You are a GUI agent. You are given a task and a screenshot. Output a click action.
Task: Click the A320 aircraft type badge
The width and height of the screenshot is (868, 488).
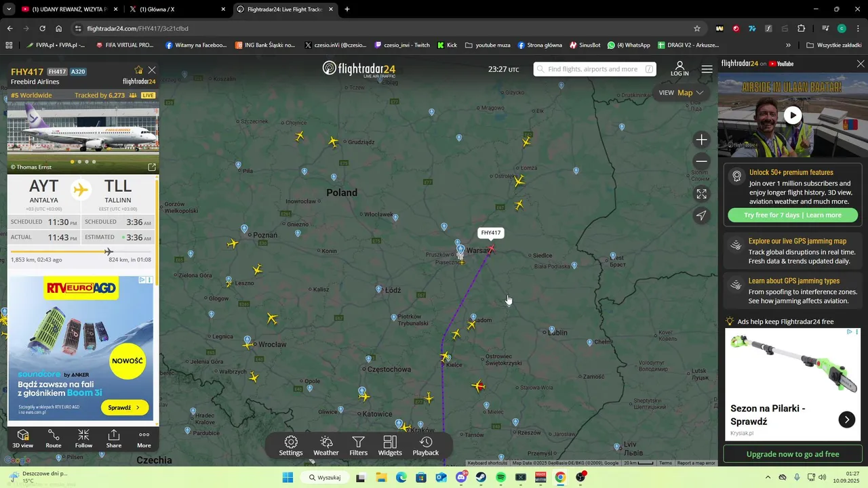(79, 72)
